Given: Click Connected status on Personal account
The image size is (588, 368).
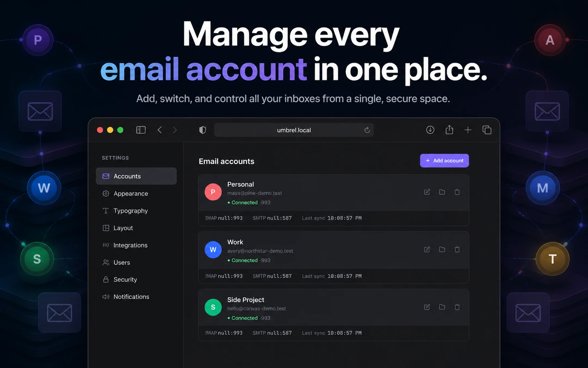Looking at the screenshot, I should [x=243, y=203].
